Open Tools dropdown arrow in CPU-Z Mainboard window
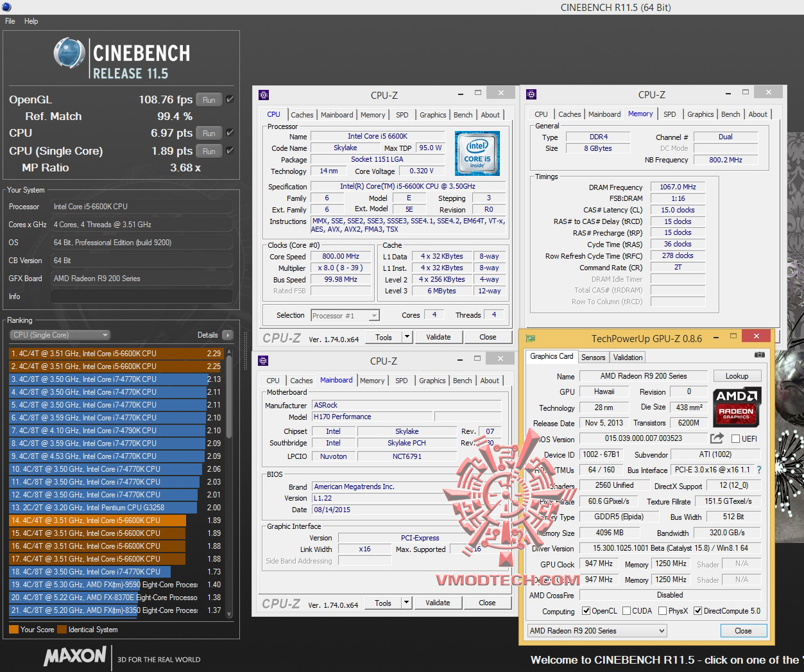Viewport: 804px width, 672px height. click(x=406, y=603)
